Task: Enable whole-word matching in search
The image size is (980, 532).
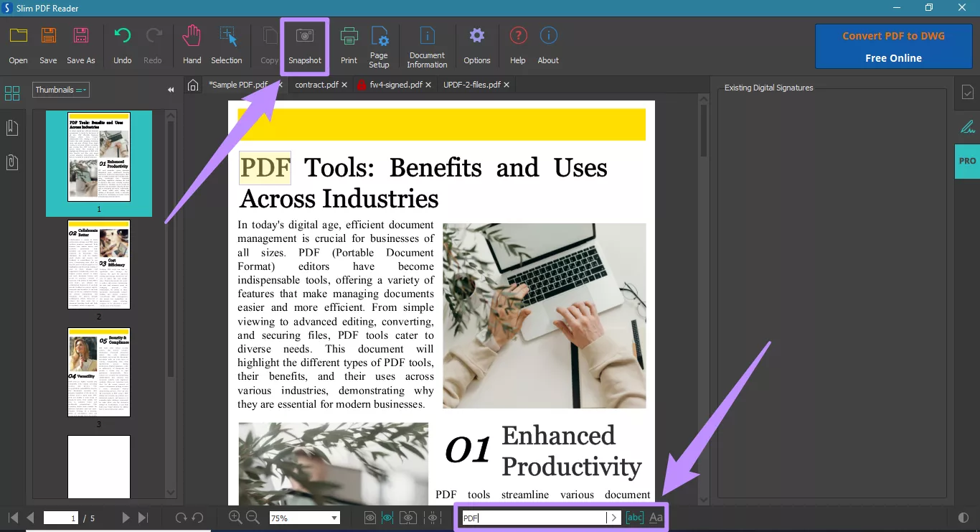Action: click(634, 517)
